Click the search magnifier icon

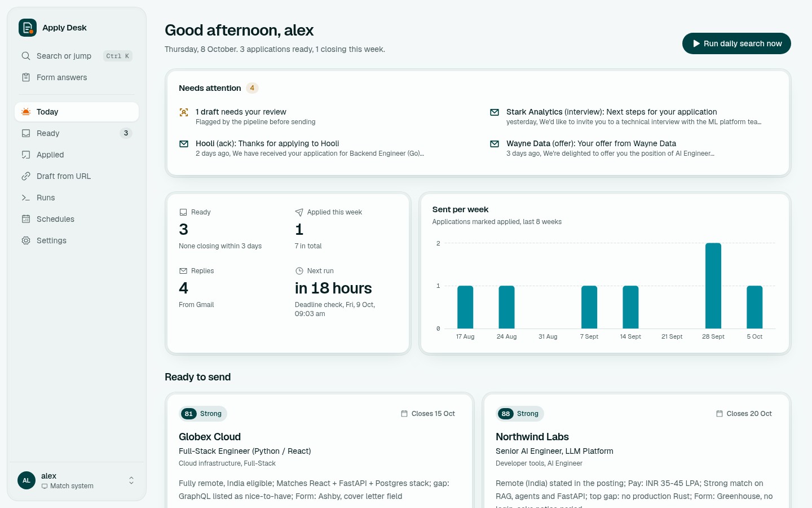pyautogui.click(x=26, y=56)
